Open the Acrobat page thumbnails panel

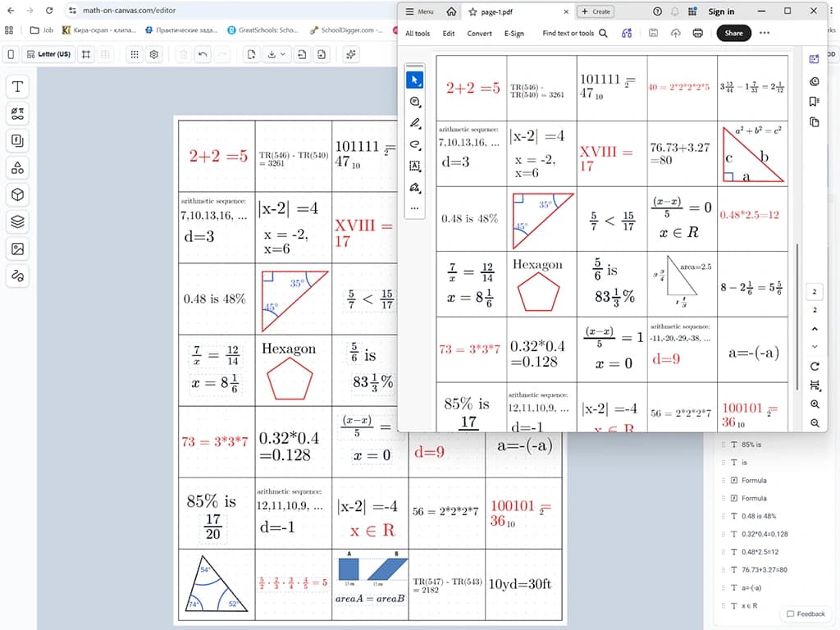tap(815, 122)
